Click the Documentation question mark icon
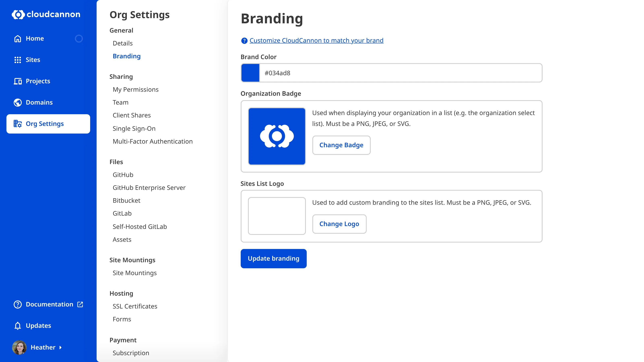The height and width of the screenshot is (362, 644). 18,304
